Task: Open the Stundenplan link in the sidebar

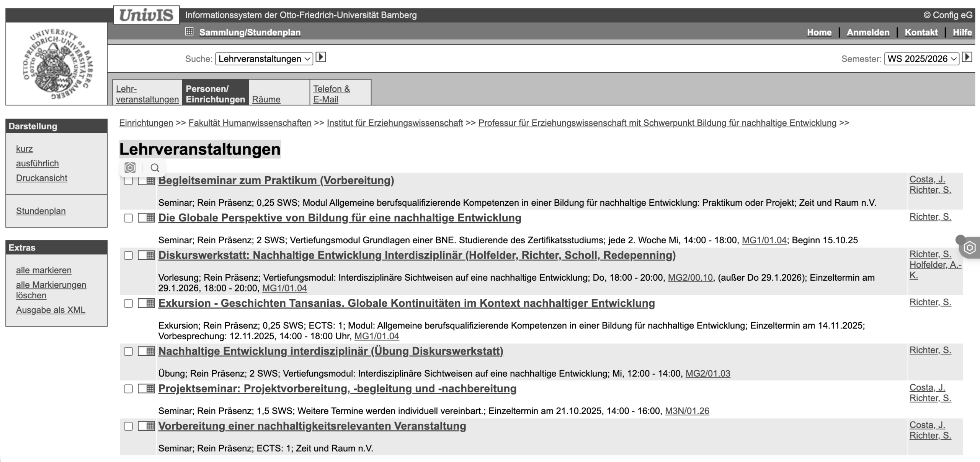Action: 41,211
